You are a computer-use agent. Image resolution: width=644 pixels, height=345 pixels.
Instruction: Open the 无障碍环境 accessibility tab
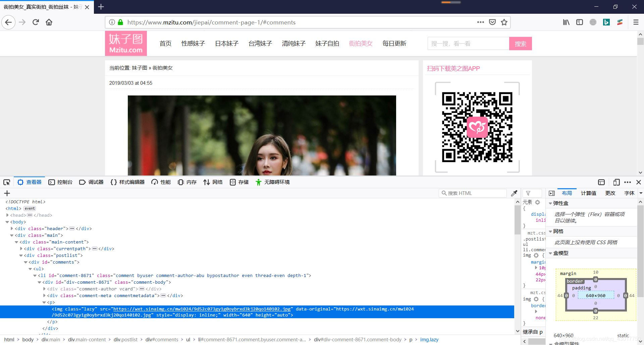273,182
